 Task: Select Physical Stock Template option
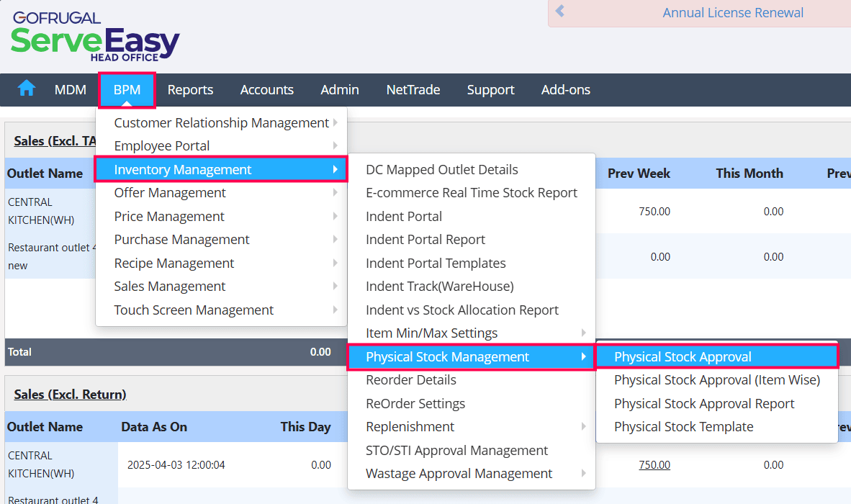tap(683, 427)
